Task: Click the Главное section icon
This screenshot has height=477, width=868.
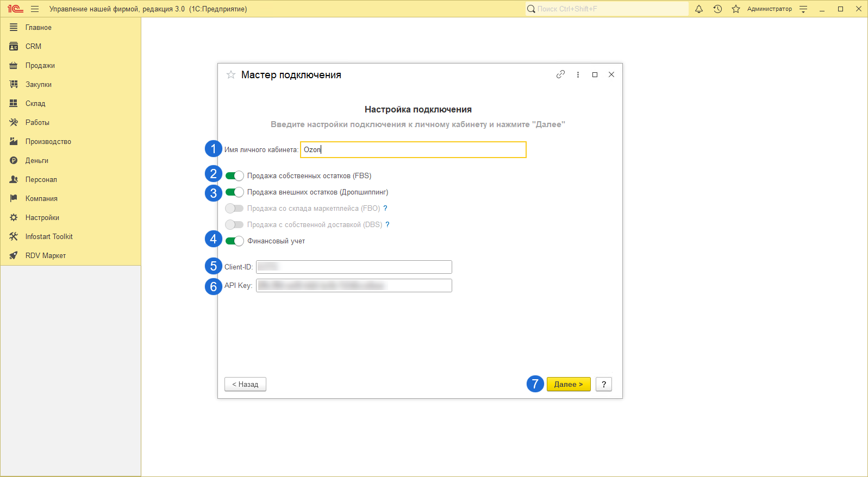Action: pyautogui.click(x=14, y=27)
